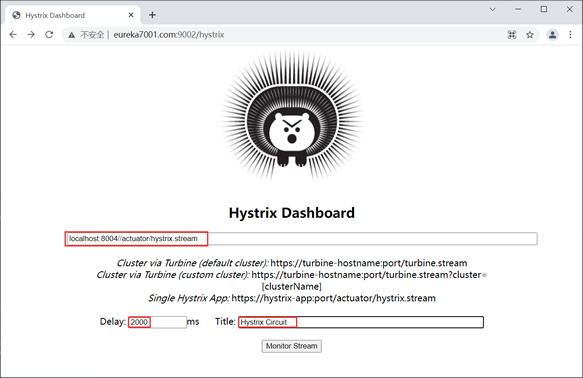Viewport: 583px width, 378px height.
Task: Maximize the browser window
Action: click(x=544, y=9)
